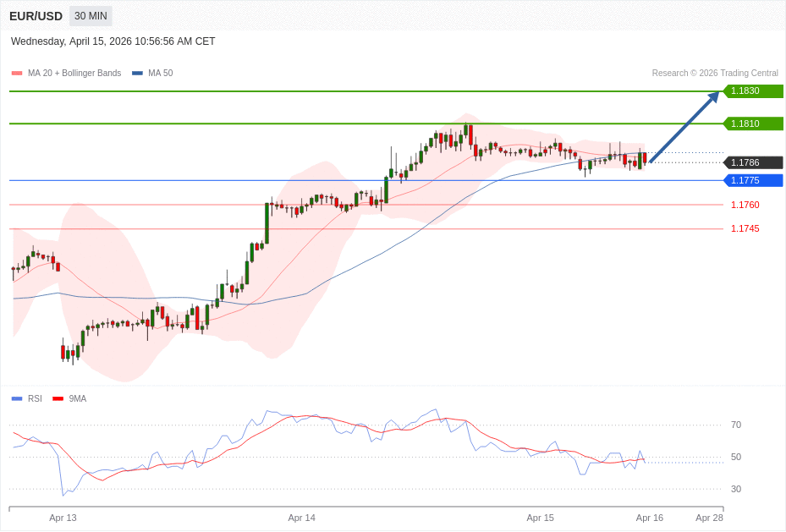
Task: Select the green 1.1810 resistance price tag
Action: [752, 123]
